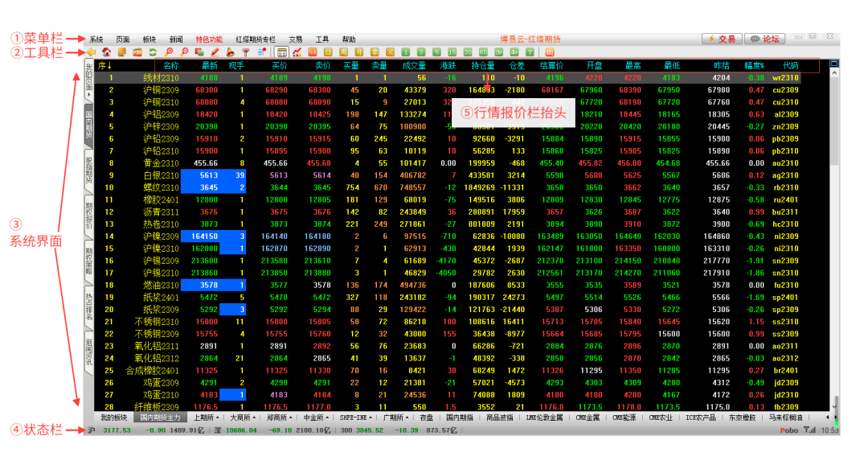This screenshot has width=868, height=469.
Task: Click the funnel filter toolbar icon
Action: point(246,52)
